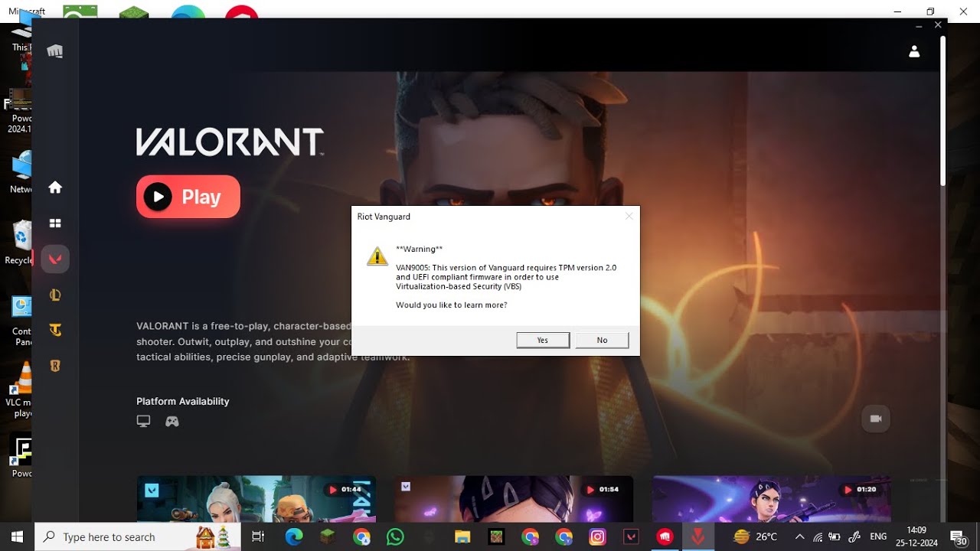Open the Chrome icon beside WhatsApp
The width and height of the screenshot is (980, 551).
(361, 536)
